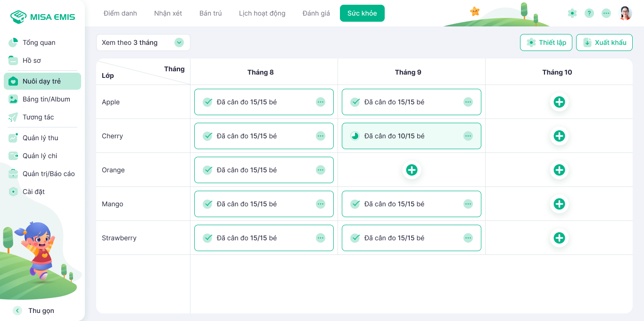The height and width of the screenshot is (321, 644).
Task: Open Bảng tin/Album in sidebar
Action: (46, 99)
